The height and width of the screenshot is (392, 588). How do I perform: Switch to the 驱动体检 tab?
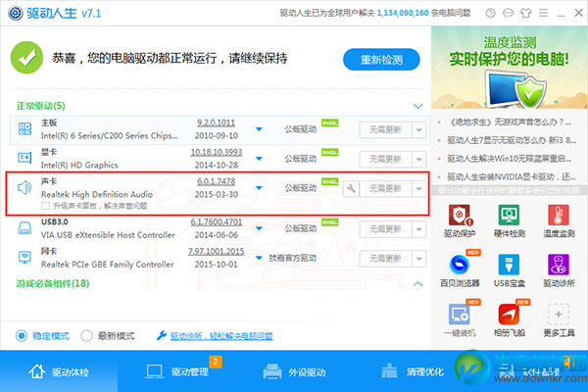click(59, 371)
